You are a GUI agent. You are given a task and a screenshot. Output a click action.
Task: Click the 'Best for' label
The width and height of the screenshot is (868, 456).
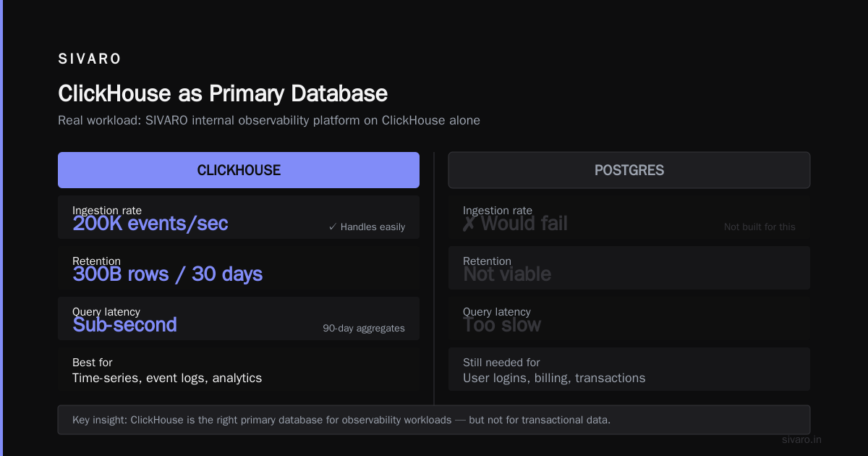[x=93, y=362]
